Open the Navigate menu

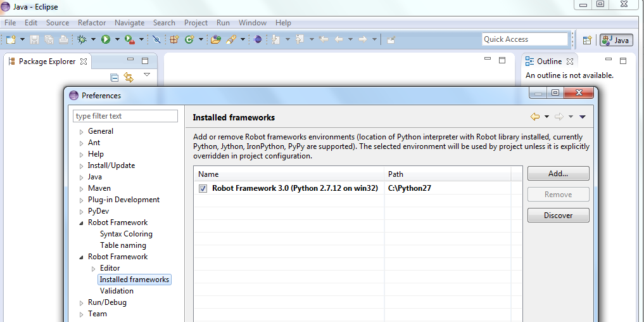pos(129,23)
